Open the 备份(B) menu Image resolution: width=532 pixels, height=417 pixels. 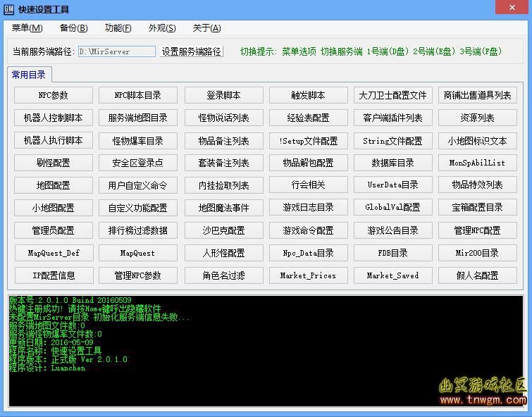(x=73, y=28)
